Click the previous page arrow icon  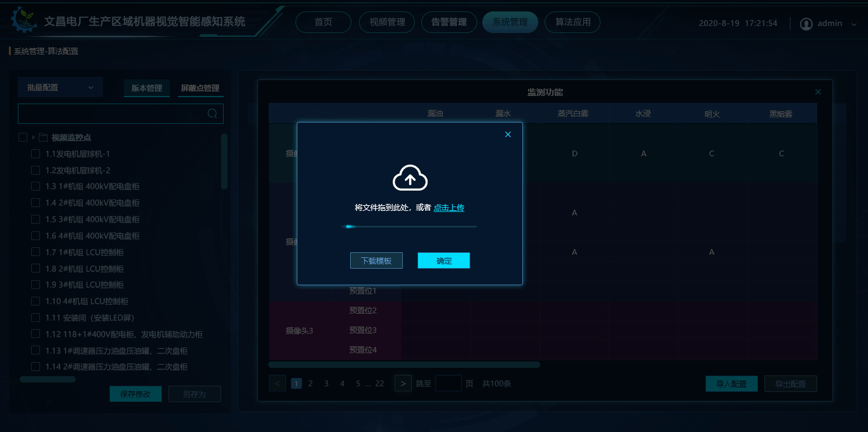coord(277,383)
